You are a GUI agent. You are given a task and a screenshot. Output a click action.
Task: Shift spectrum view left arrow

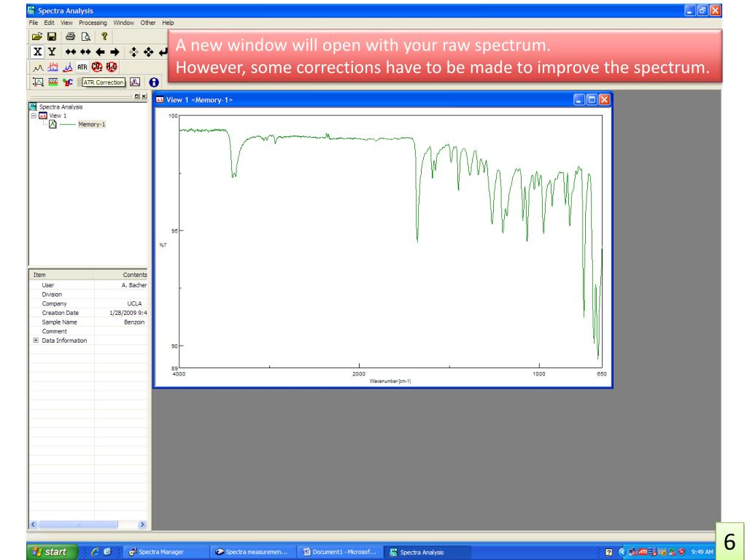click(100, 52)
